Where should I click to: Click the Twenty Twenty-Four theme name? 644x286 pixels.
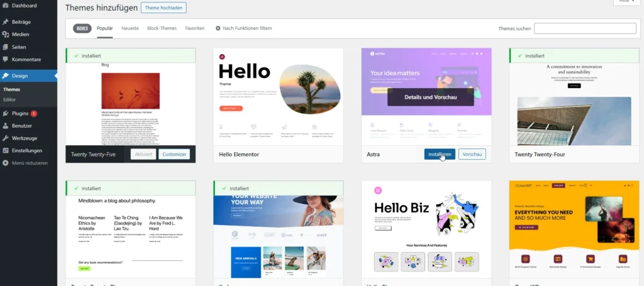point(540,155)
